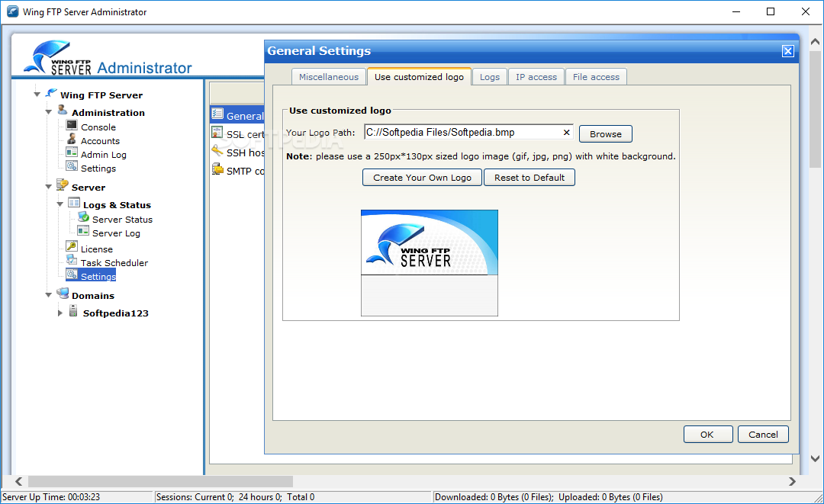The width and height of the screenshot is (824, 504).
Task: Click the SMTP config icon
Action: 217,169
